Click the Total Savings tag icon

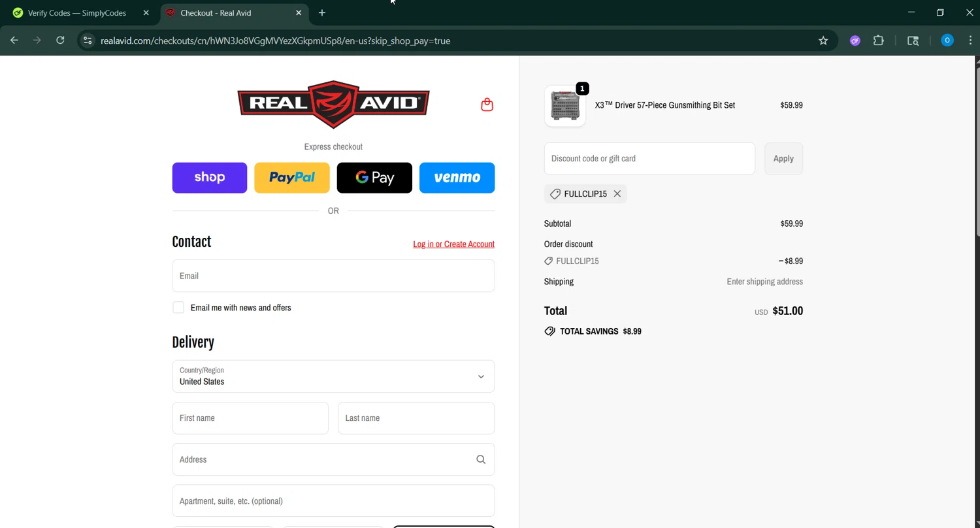(549, 331)
